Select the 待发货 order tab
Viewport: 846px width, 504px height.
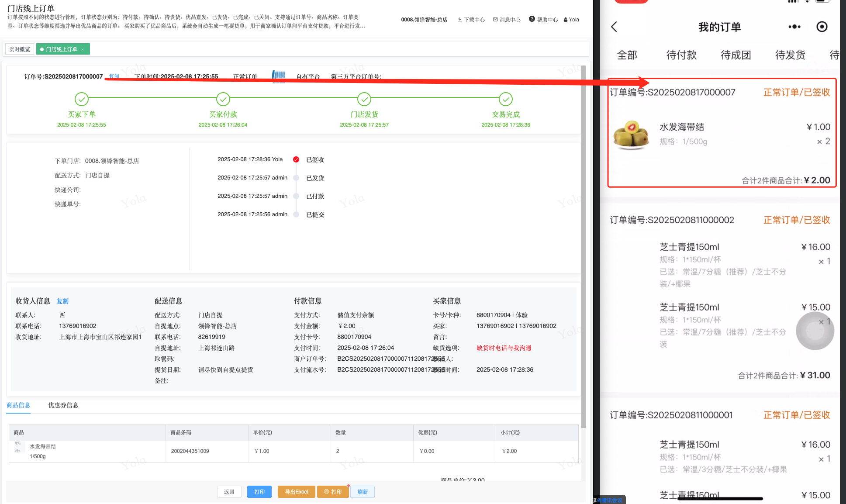tap(790, 55)
